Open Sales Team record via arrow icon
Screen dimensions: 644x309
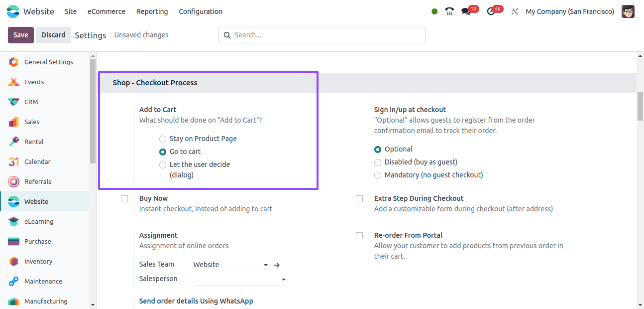[277, 265]
